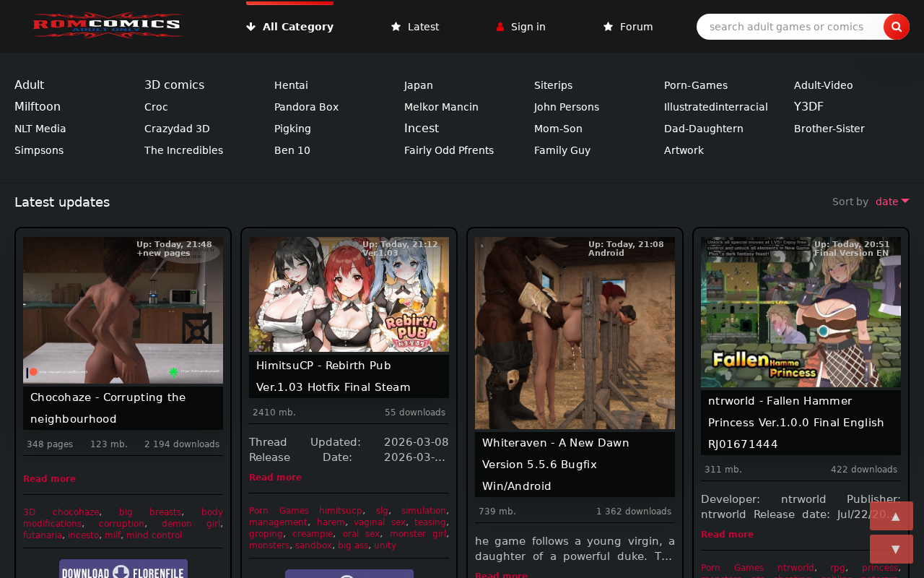Select the 'chocohaze' tag
The width and height of the screenshot is (924, 578).
(76, 512)
